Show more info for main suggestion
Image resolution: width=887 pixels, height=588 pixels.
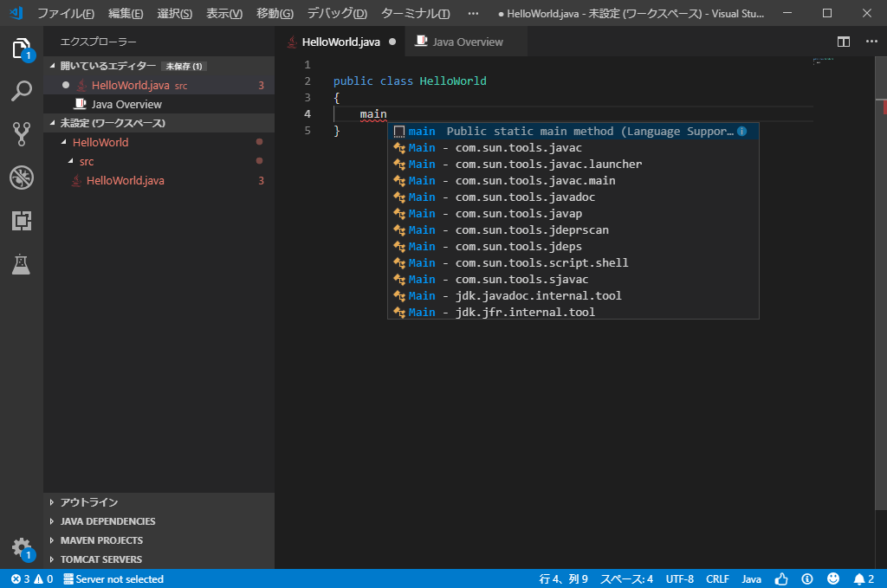(x=741, y=132)
